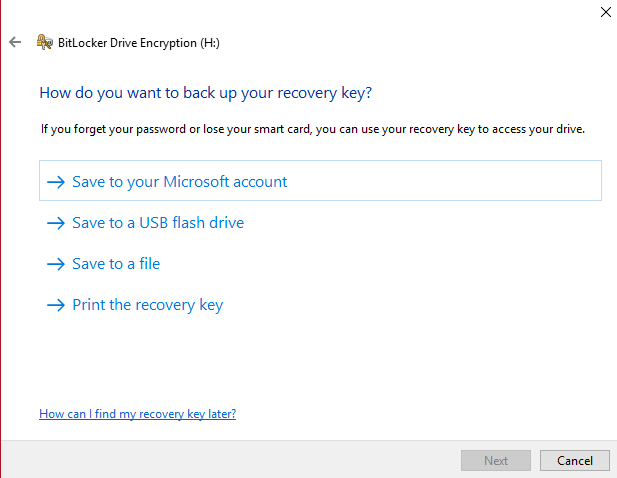
Task: Go back using the back arrow
Action: pyautogui.click(x=15, y=42)
